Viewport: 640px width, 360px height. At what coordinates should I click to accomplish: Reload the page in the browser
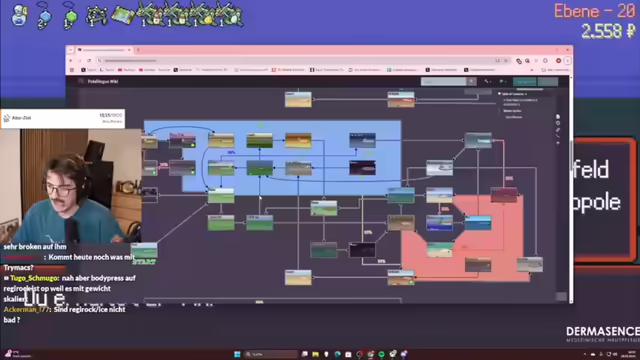(x=89, y=60)
